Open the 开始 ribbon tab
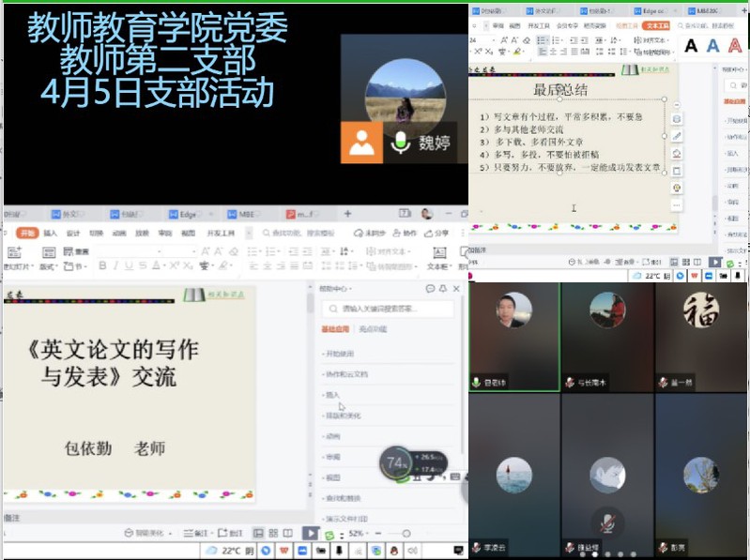The height and width of the screenshot is (560, 750). click(x=26, y=233)
